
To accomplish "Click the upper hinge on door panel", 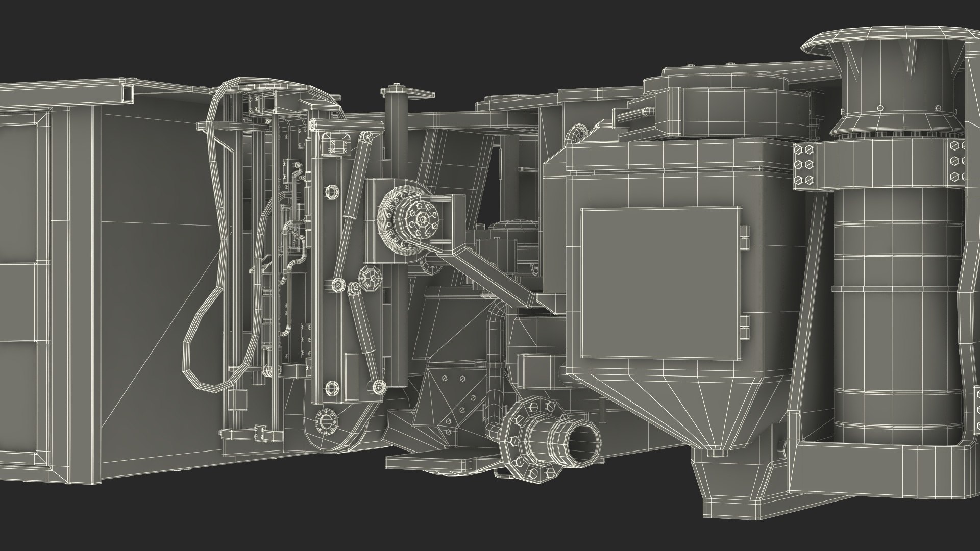I will 744,237.
